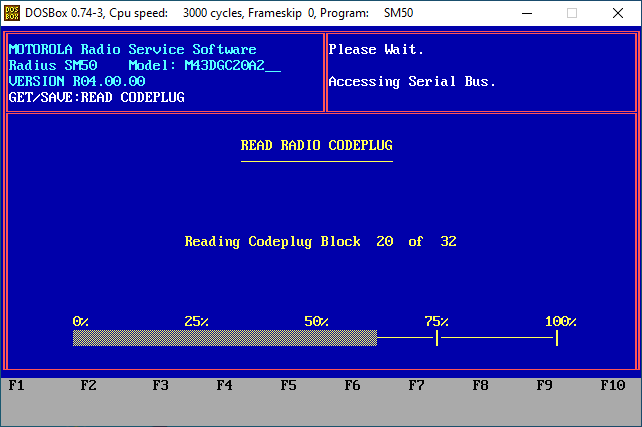Click the 75% tick mark on progress bar
Viewport: 642px width, 427px height.
tap(437, 338)
